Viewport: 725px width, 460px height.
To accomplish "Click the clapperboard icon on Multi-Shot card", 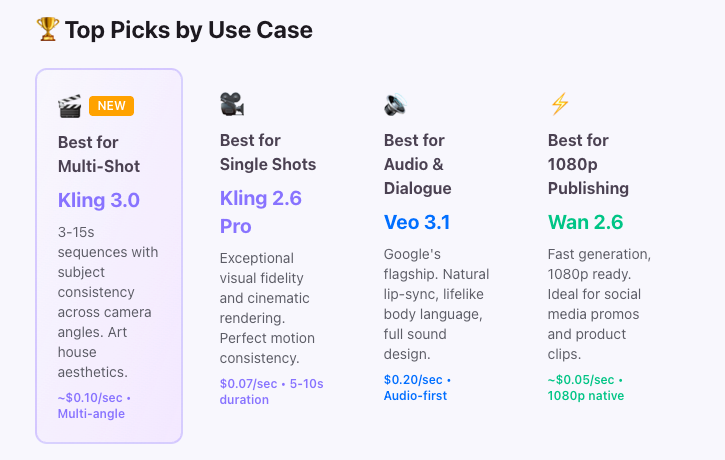I will [69, 106].
